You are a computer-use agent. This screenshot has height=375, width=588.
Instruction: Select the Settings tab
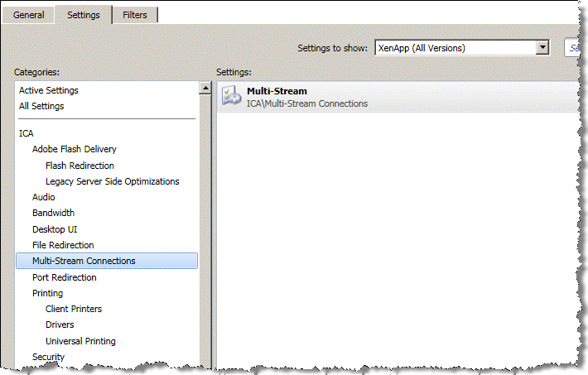click(x=84, y=16)
